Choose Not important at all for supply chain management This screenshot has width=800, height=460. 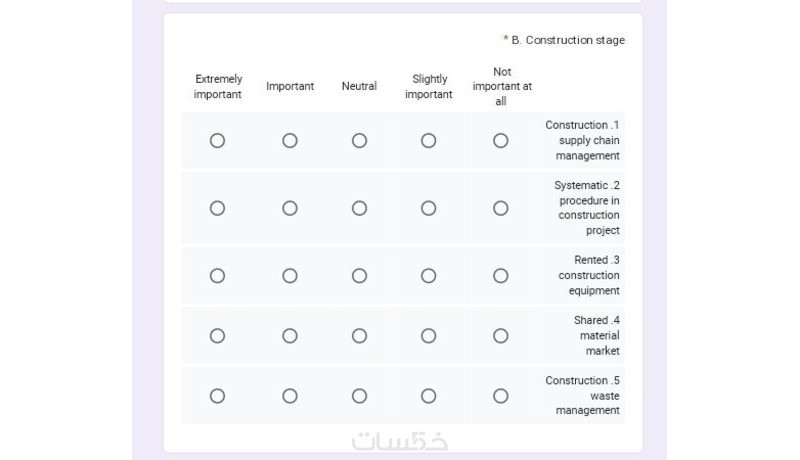click(501, 140)
